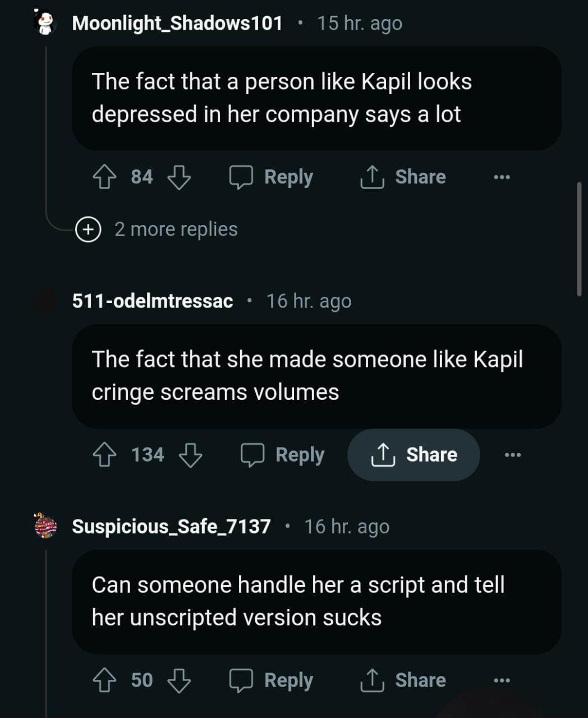Open the 511-odelmtressac user profile
The width and height of the screenshot is (588, 718).
[152, 301]
